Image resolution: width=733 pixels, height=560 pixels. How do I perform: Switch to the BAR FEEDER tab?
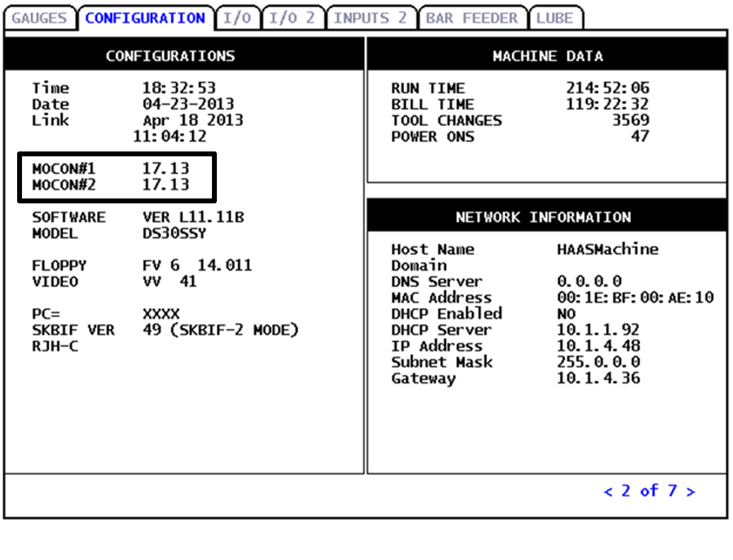click(472, 18)
